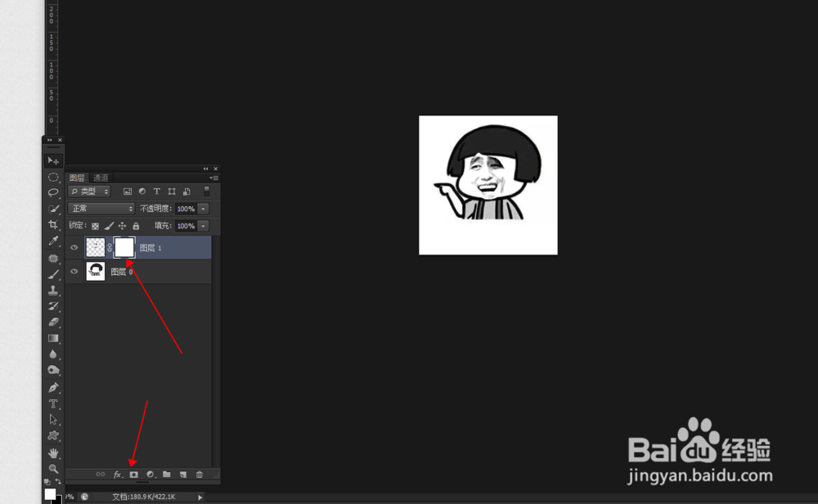The image size is (818, 504).
Task: Click the white foreground color swatch
Action: pyautogui.click(x=50, y=493)
